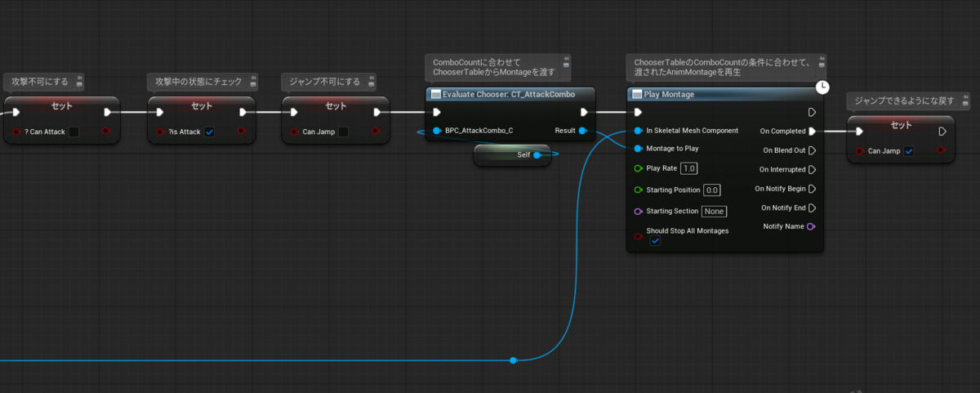The height and width of the screenshot is (393, 980).
Task: Uncheck the ?is Attack checkbox
Action: click(209, 132)
